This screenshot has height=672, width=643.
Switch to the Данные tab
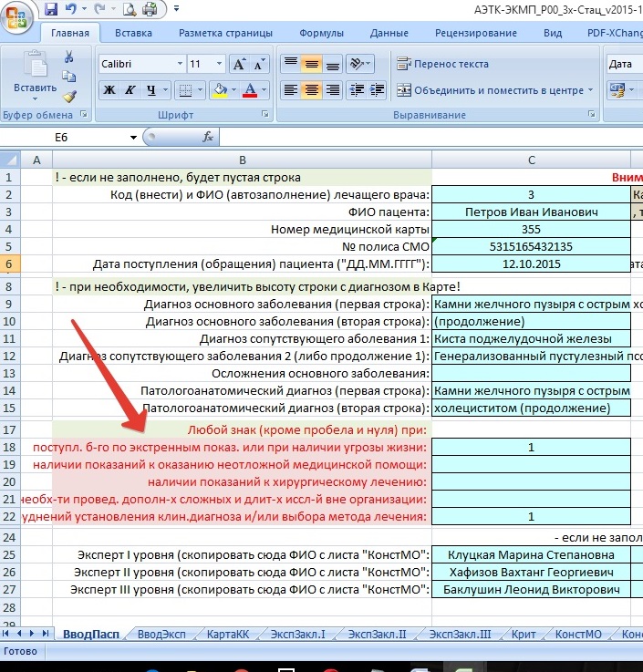point(389,33)
